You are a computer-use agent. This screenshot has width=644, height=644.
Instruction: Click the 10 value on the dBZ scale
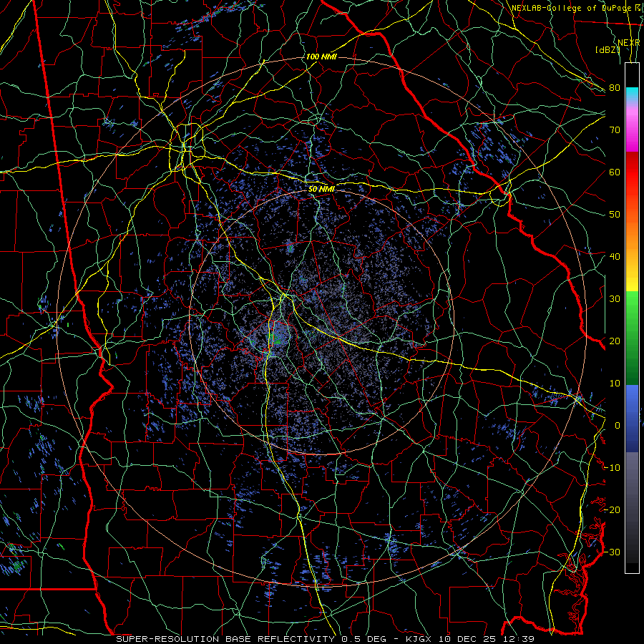(x=615, y=384)
